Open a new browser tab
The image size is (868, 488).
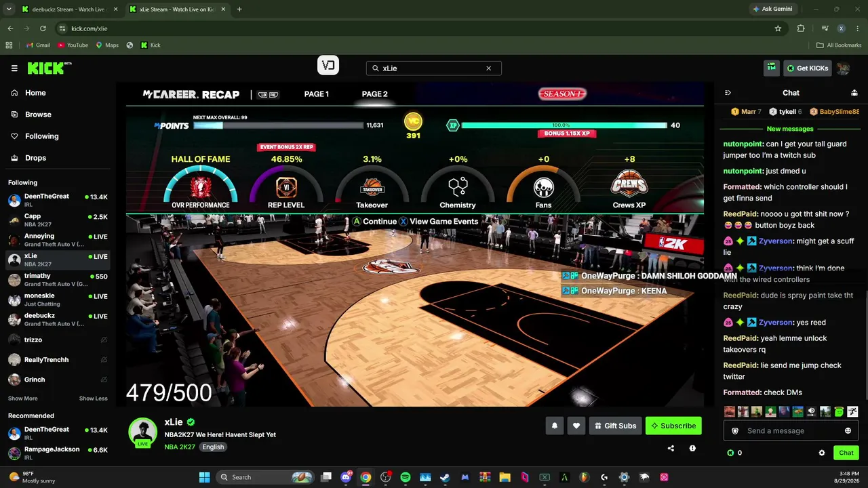(239, 9)
